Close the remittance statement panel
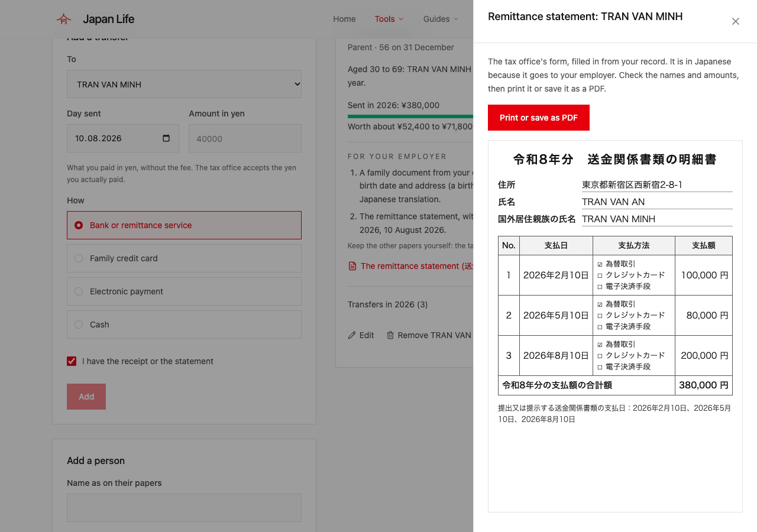The width and height of the screenshot is (757, 532). pyautogui.click(x=735, y=21)
